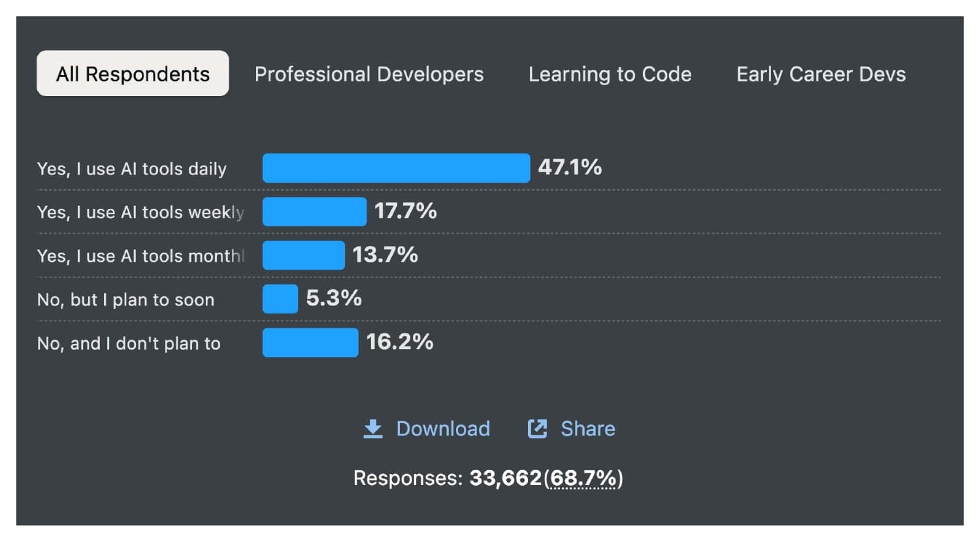Select the All Respondents tab
This screenshot has width=980, height=551.
click(133, 73)
